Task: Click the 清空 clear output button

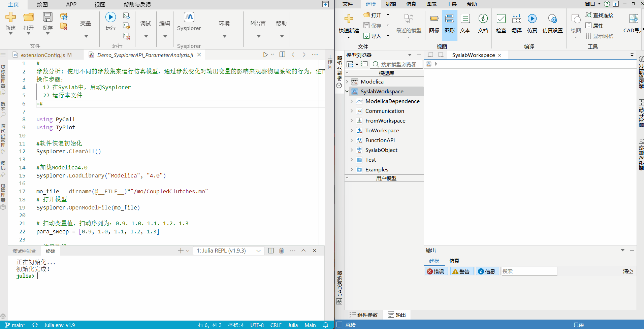Action: click(628, 271)
